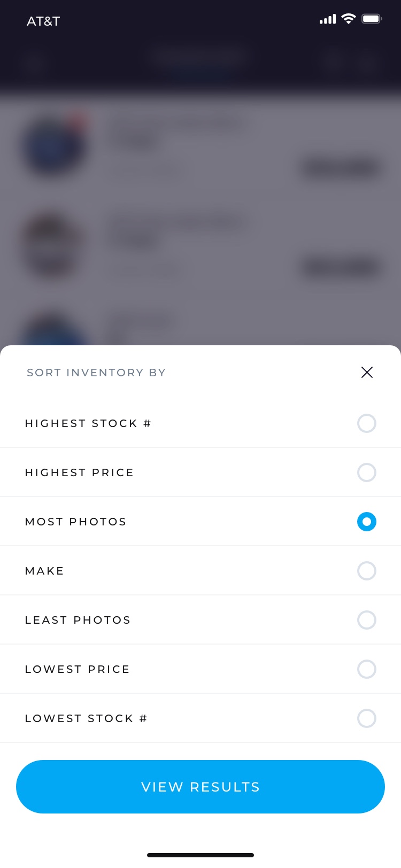Enable the Make radio button
Viewport: 401px width, 868px height.
367,571
